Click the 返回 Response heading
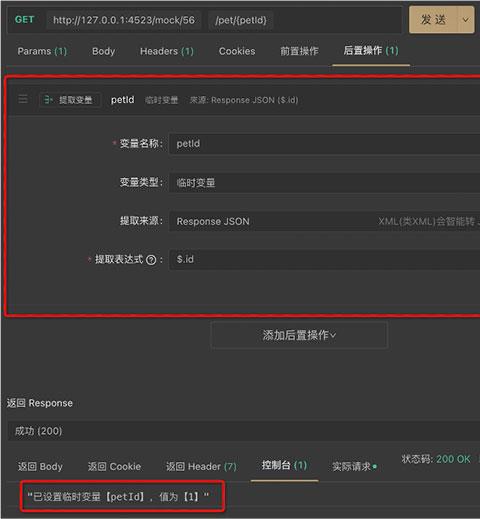Viewport: 480px width, 519px height. (x=40, y=403)
